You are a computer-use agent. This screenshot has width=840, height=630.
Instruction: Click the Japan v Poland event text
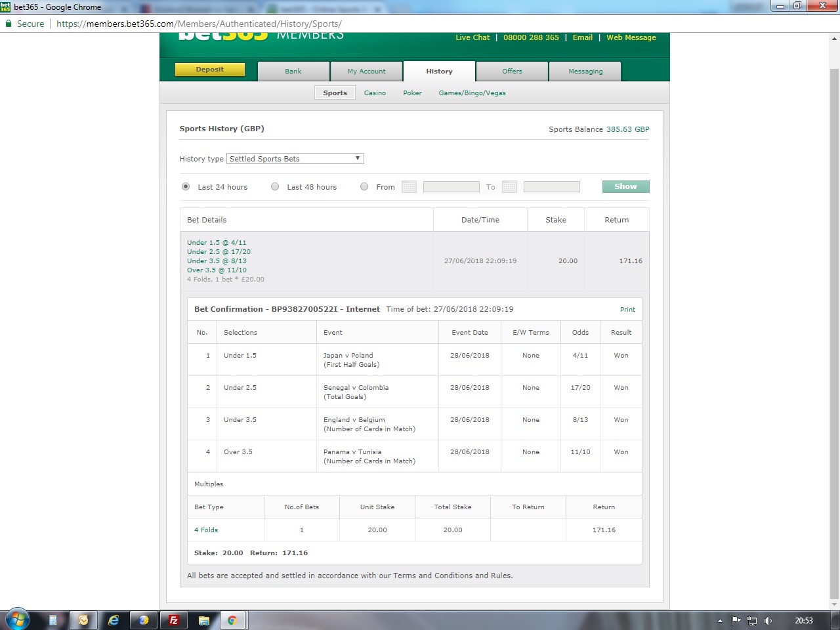[348, 356]
